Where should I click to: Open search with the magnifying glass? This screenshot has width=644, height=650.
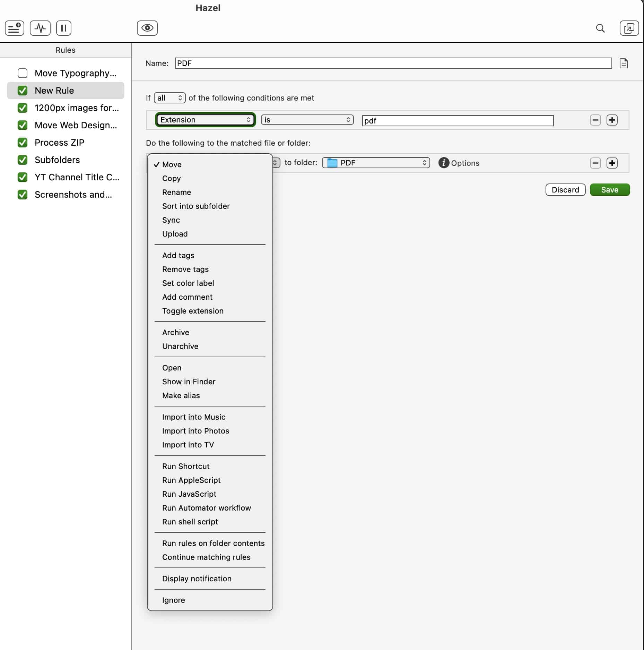coord(600,28)
